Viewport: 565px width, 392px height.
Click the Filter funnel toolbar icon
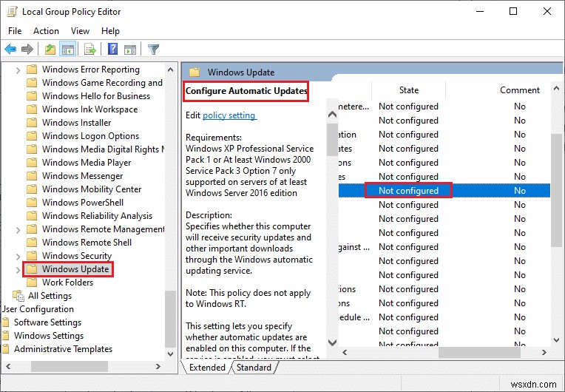[x=154, y=49]
